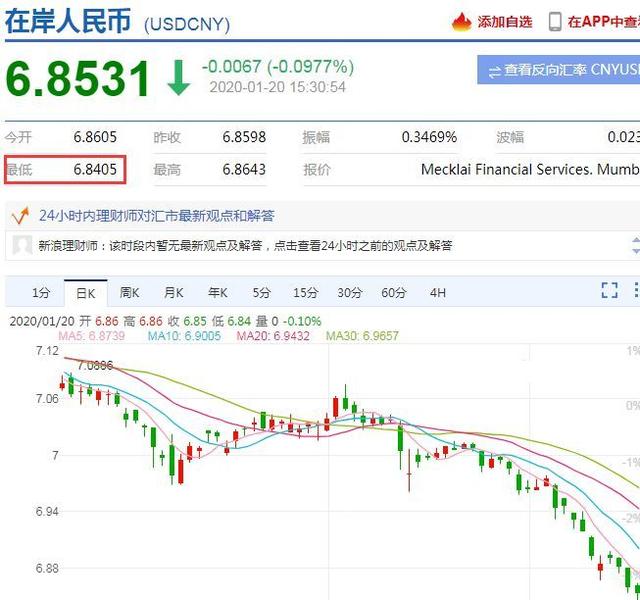
Task: Expand chart with the fullscreen icon
Action: coord(609,290)
